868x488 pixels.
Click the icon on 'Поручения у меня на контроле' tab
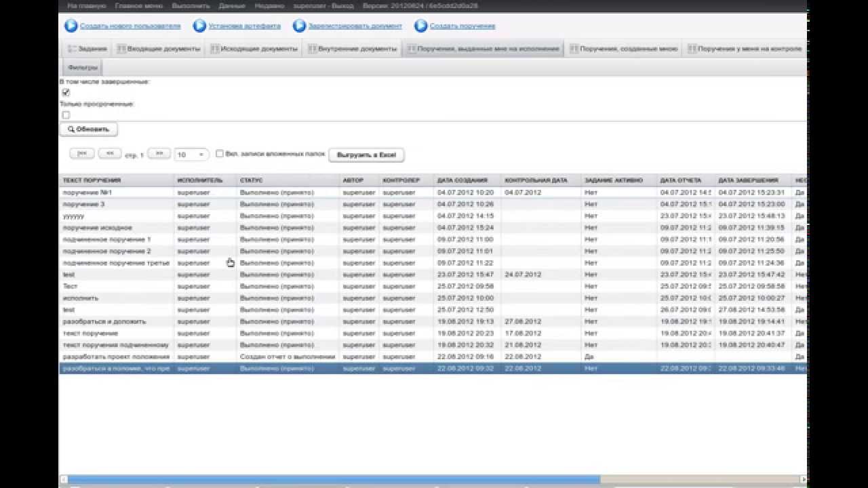[x=692, y=49]
